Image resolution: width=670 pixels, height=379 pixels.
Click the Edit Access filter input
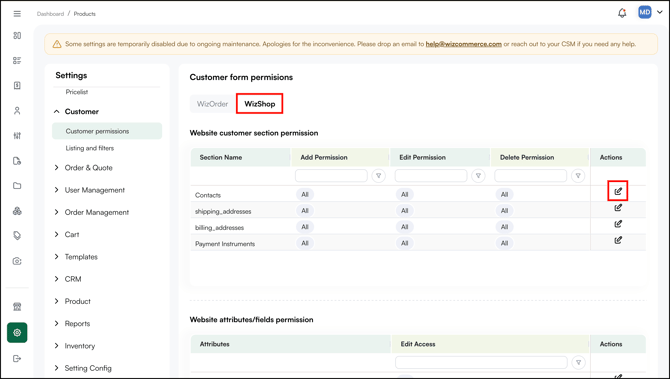pos(481,362)
